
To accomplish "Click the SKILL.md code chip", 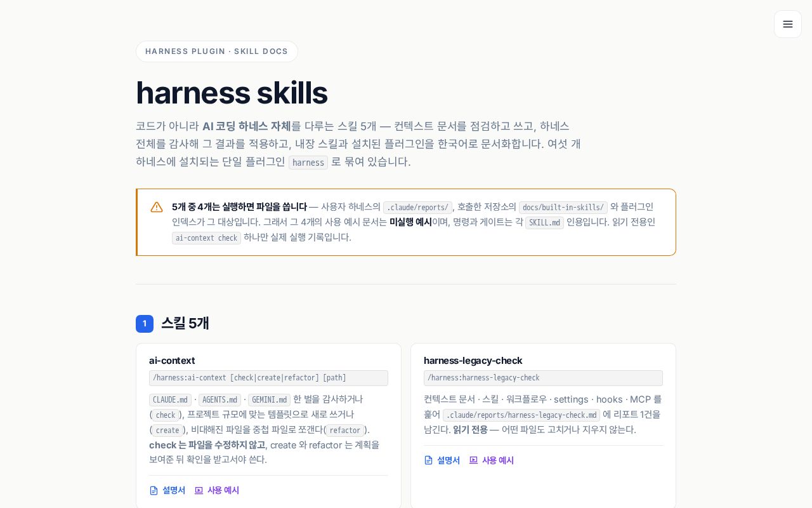I will click(x=544, y=223).
